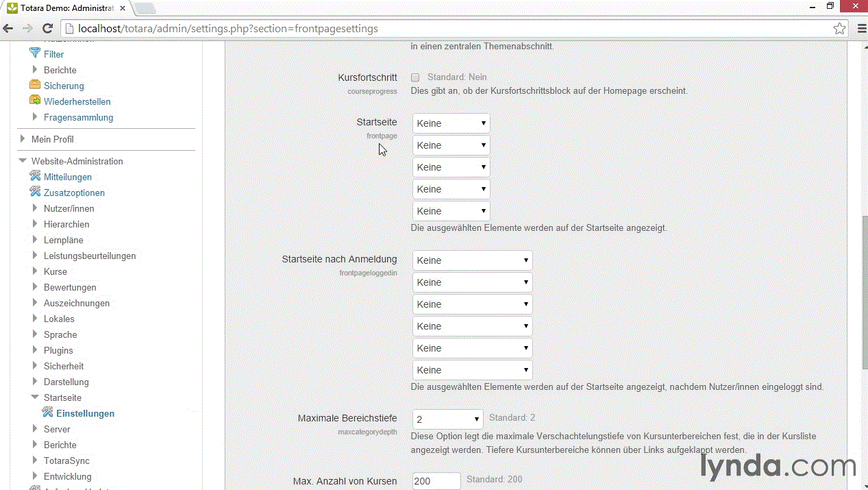Click the Wiederherstellen restore icon
The image size is (868, 490).
click(35, 101)
